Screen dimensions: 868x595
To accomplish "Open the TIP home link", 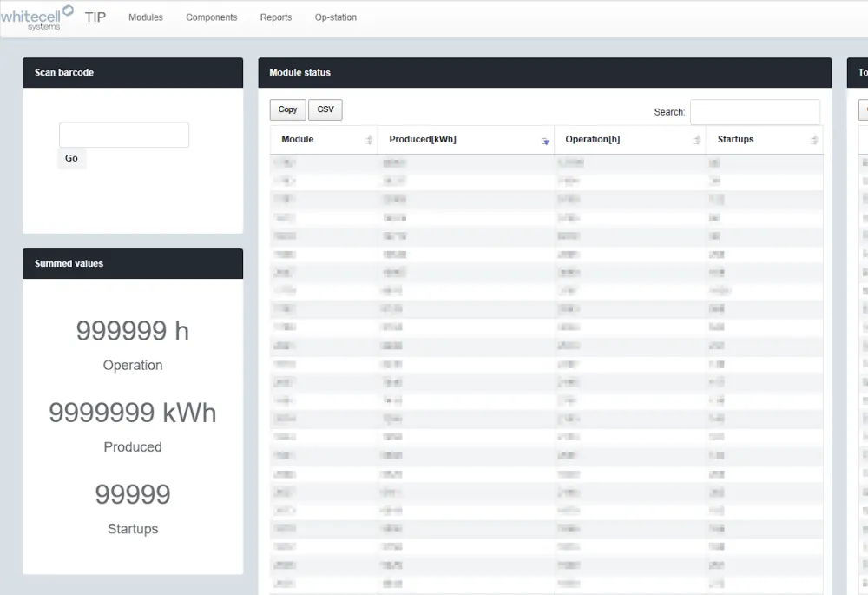I will (x=95, y=17).
